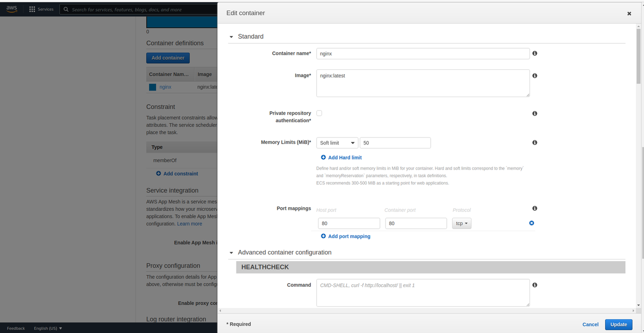Viewport: 644px width, 333px height.
Task: Show info for Port mappings
Action: (535, 208)
